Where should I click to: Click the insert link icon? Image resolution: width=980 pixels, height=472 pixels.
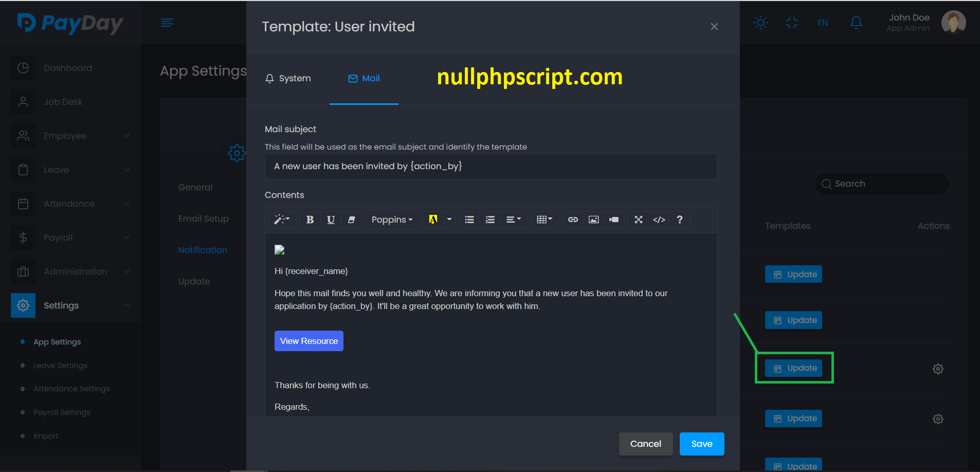tap(573, 220)
